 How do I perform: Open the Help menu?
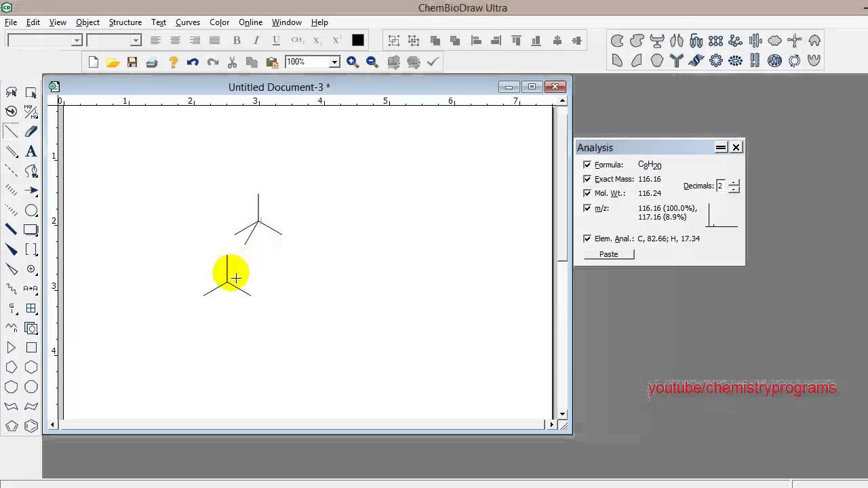(319, 22)
